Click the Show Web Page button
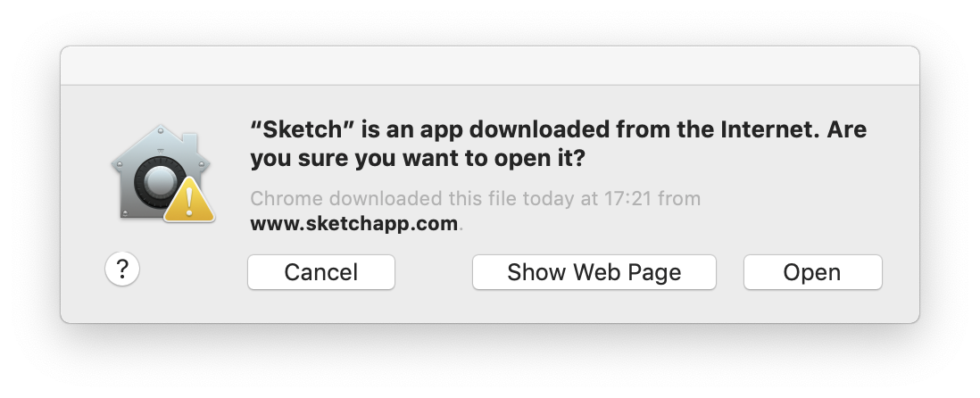 594,272
